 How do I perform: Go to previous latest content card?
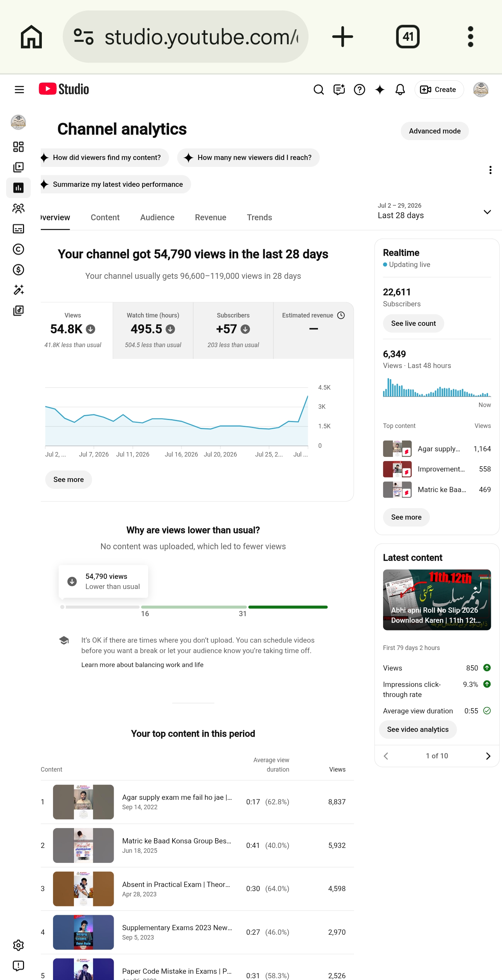coord(386,756)
